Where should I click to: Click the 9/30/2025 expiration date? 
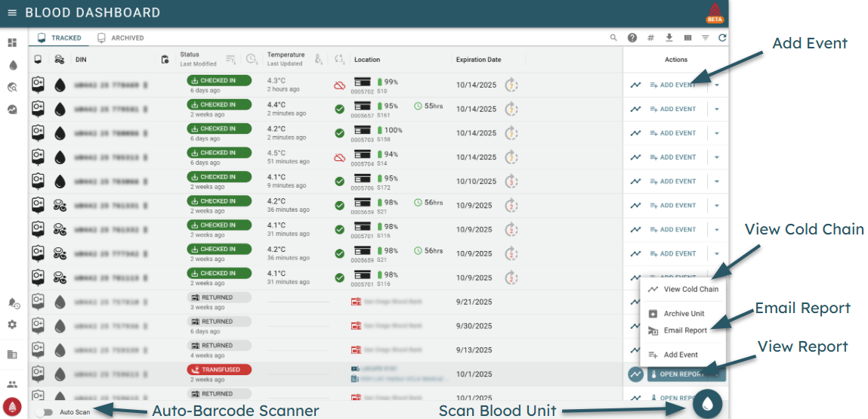[474, 326]
